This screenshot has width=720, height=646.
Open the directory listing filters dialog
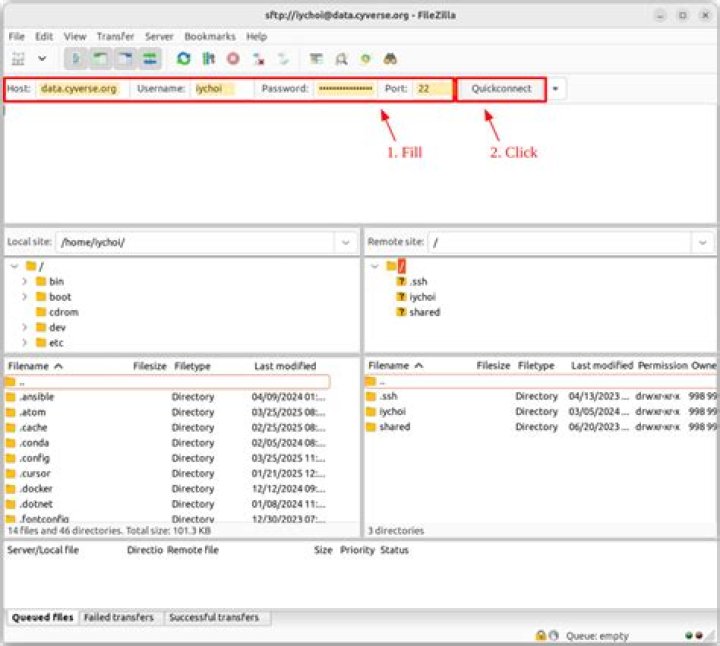tap(316, 59)
